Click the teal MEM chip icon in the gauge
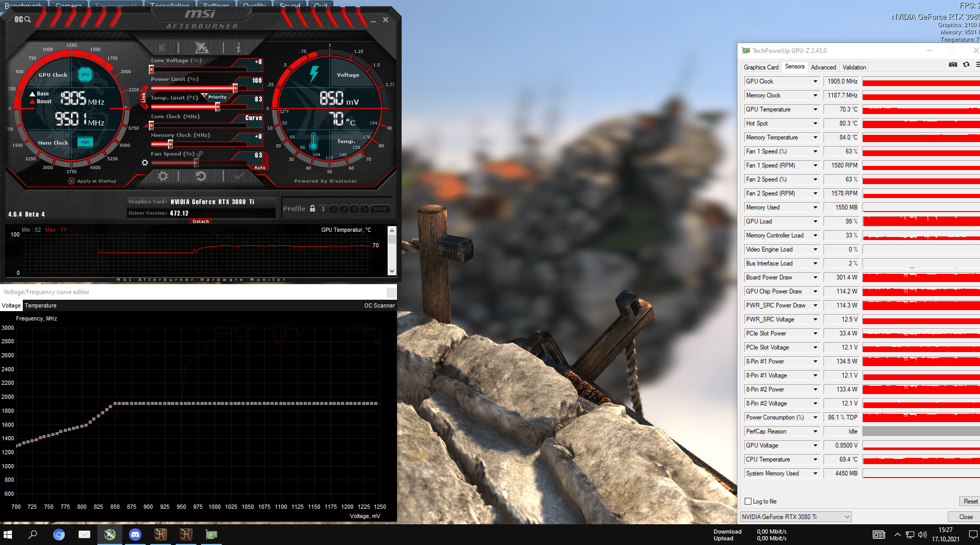Image resolution: width=980 pixels, height=545 pixels. click(x=85, y=142)
